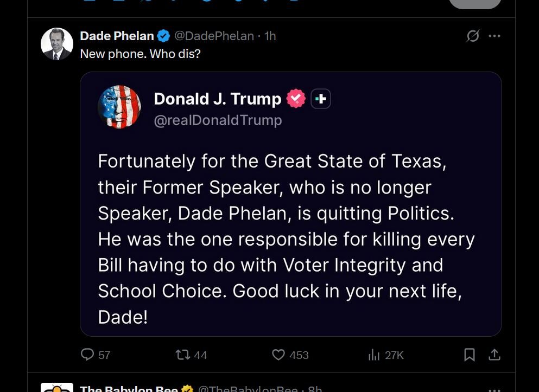
Task: Bookmark Dade Phelan's post
Action: tap(470, 355)
